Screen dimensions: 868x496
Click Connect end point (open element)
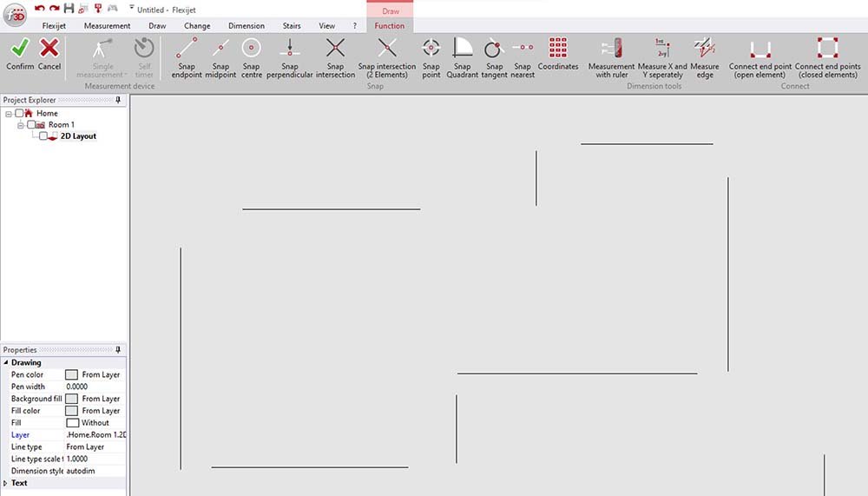click(x=760, y=57)
